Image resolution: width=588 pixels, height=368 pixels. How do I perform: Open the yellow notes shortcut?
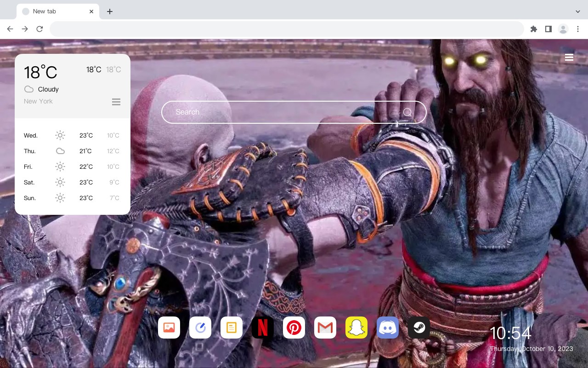pos(232,328)
